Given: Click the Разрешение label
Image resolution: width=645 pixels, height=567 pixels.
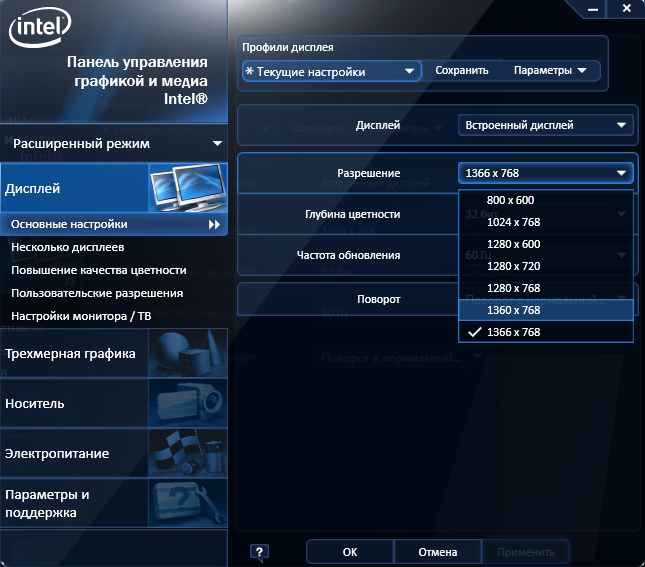Looking at the screenshot, I should coord(369,173).
